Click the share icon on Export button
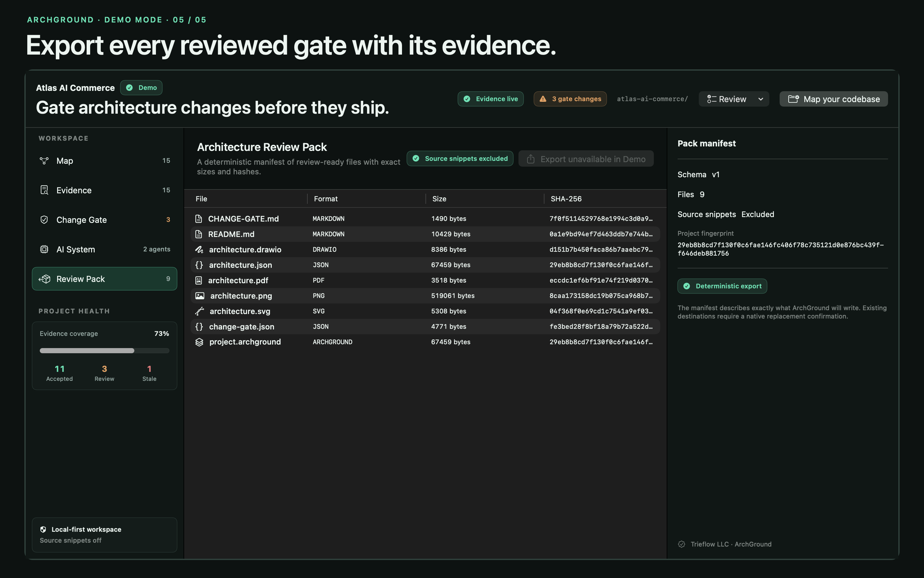924x578 pixels. click(531, 159)
